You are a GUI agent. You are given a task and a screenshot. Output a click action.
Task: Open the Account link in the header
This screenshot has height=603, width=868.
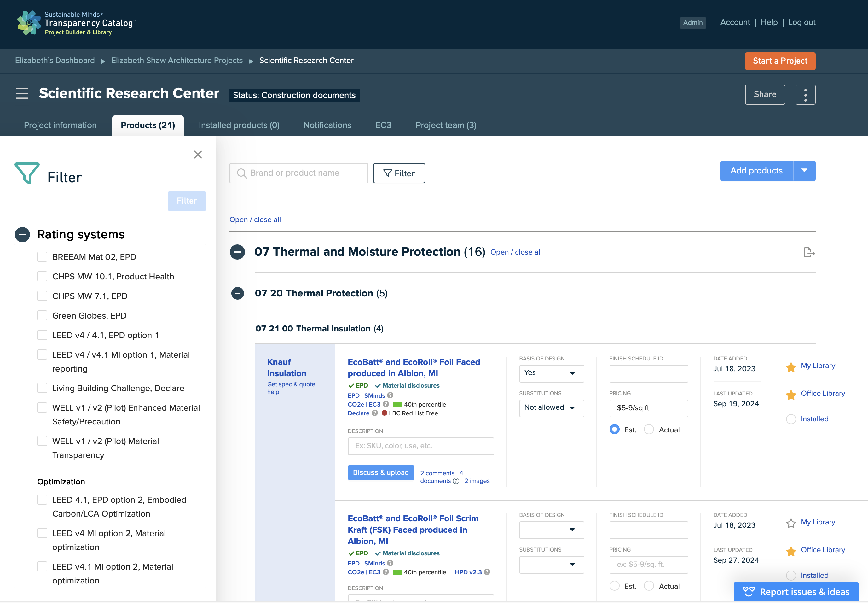click(x=735, y=22)
